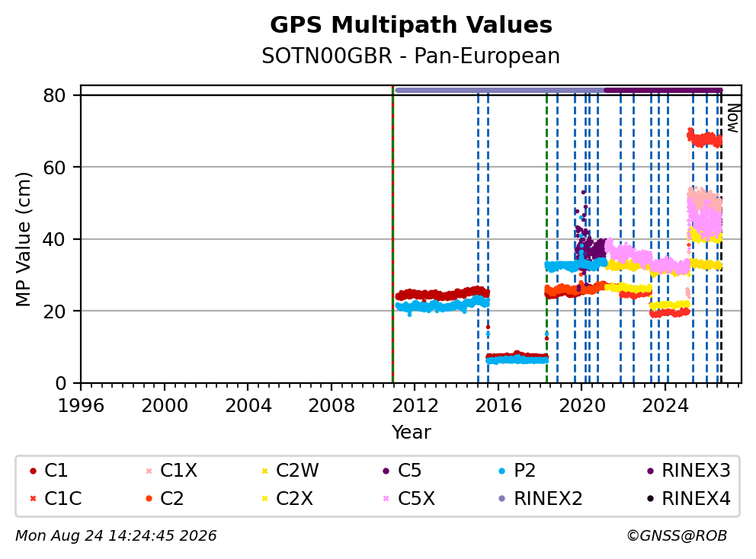Screen dimensions: 756x559
Task: Click the 1996 x-axis tick label
Action: click(81, 406)
